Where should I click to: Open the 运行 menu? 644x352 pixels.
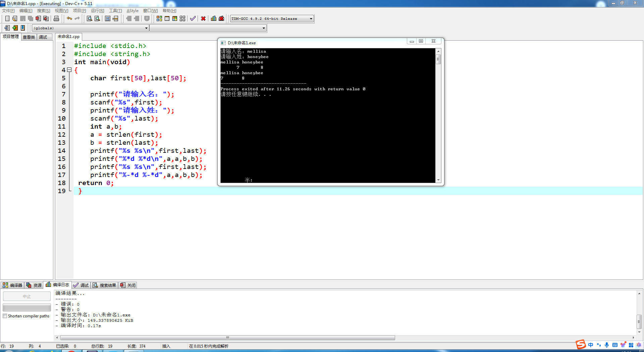[x=97, y=10]
